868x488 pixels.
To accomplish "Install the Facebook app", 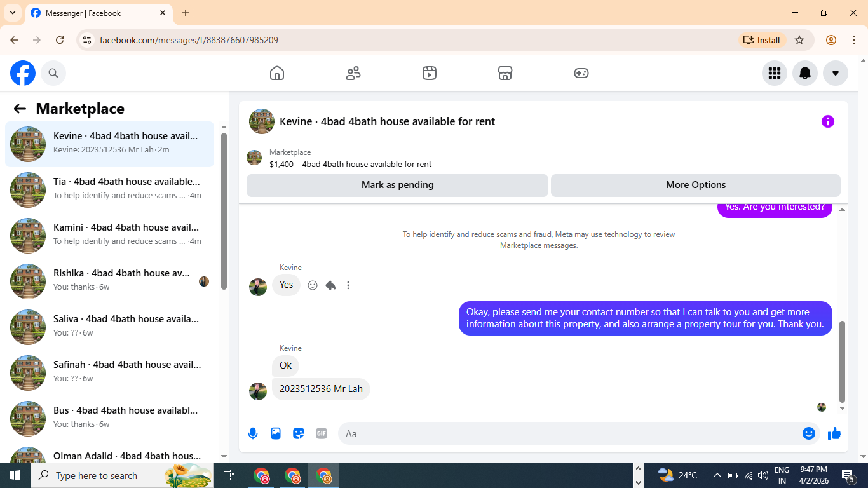I will 762,40.
